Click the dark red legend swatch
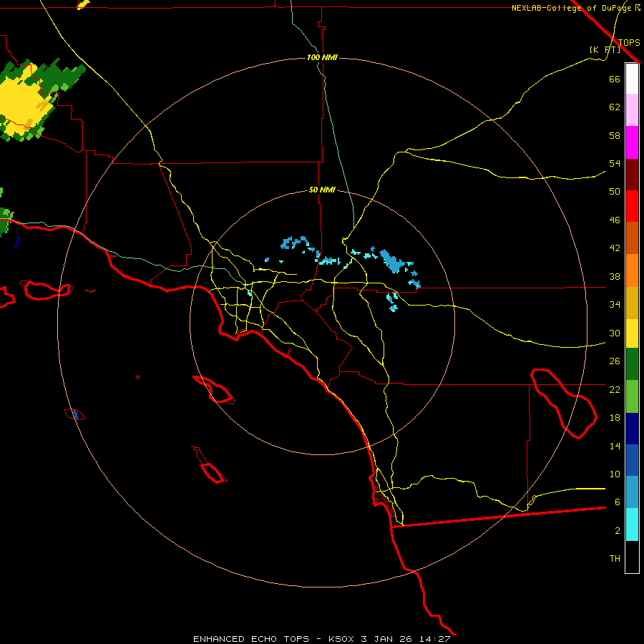The image size is (644, 644). coord(632,174)
